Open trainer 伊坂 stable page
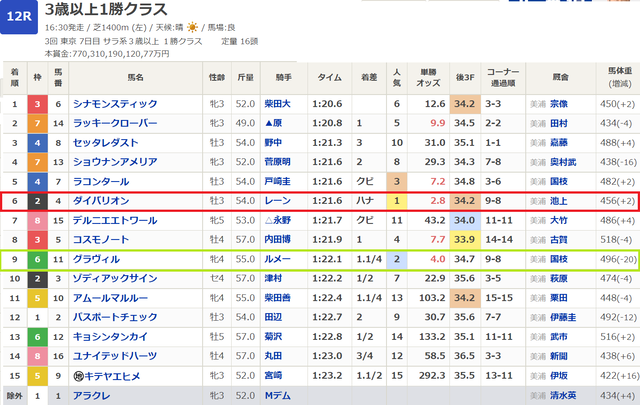Viewport: 640px width, 405px height. (559, 376)
